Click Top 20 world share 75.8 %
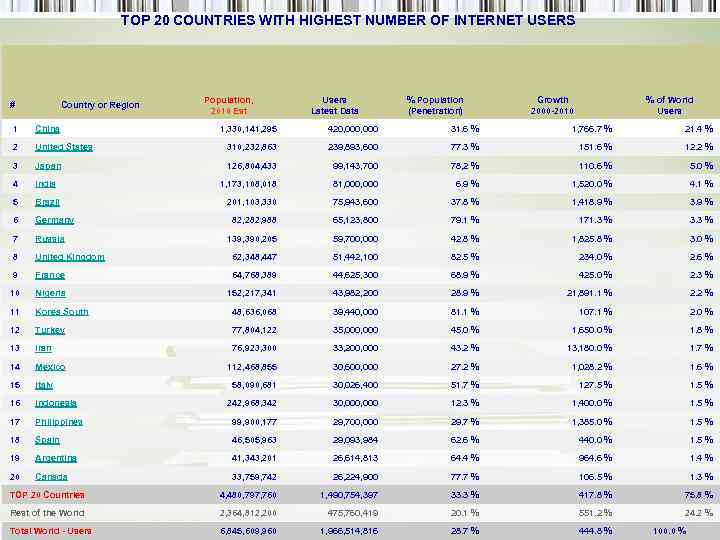Viewport: 720px width, 540px height. 699,495
